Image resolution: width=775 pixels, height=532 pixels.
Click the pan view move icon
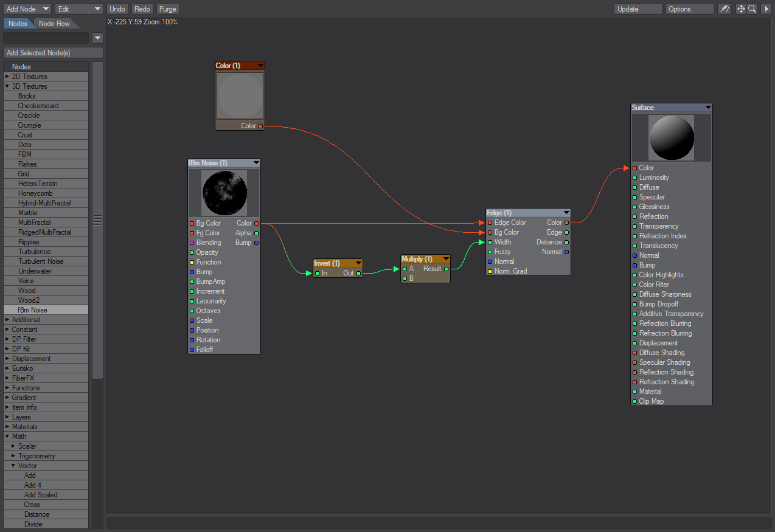tap(741, 9)
